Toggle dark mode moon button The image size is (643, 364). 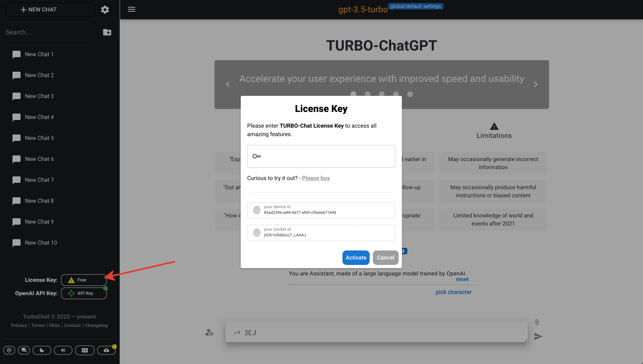pos(42,350)
